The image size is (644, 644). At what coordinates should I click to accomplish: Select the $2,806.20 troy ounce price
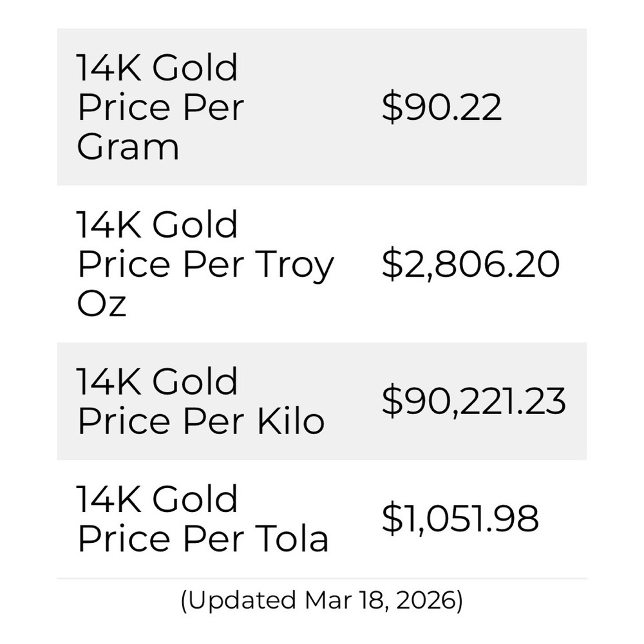471,264
